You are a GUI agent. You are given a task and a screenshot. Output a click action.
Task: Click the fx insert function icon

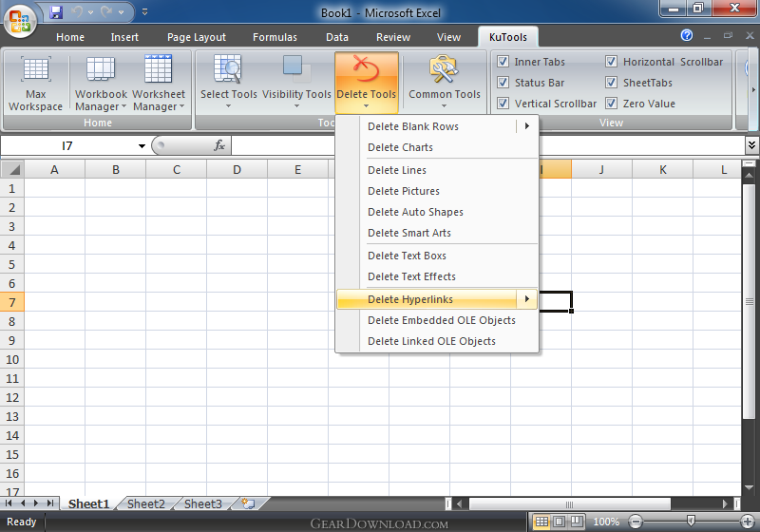pyautogui.click(x=219, y=145)
